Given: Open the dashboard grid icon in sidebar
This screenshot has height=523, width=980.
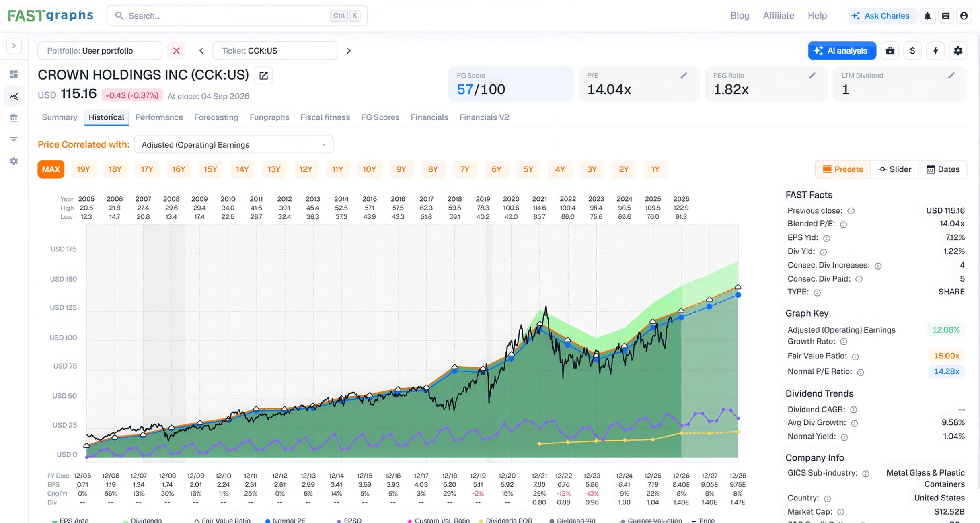Looking at the screenshot, I should 14,74.
